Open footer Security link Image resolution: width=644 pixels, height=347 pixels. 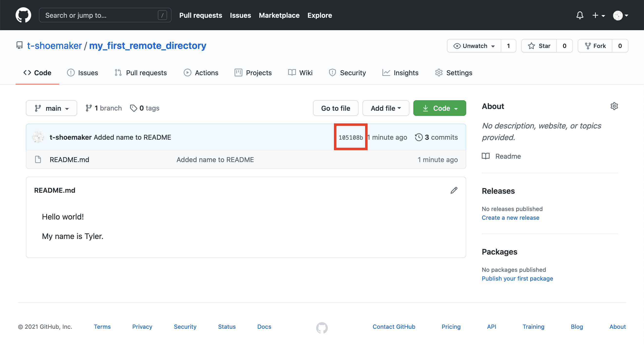pyautogui.click(x=185, y=327)
